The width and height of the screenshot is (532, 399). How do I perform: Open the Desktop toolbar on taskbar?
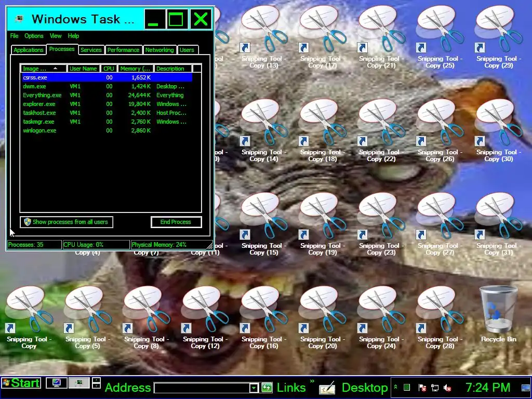[365, 388]
